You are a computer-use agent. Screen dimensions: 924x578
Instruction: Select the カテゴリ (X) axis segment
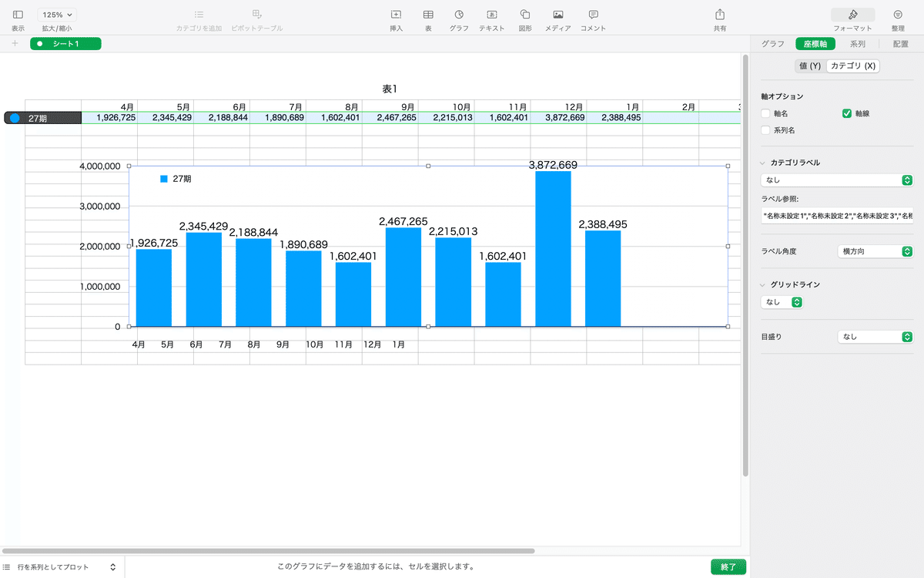coord(853,66)
